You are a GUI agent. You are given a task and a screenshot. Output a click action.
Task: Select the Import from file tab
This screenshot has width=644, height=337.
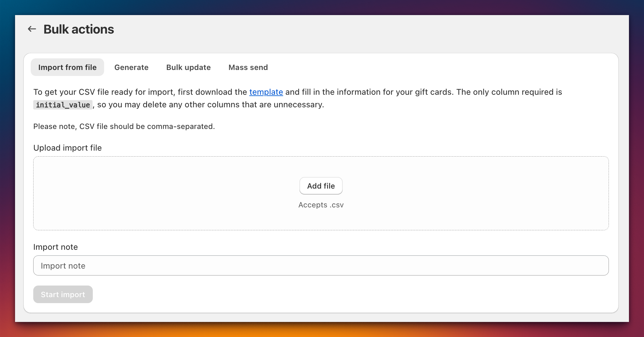[x=67, y=67]
